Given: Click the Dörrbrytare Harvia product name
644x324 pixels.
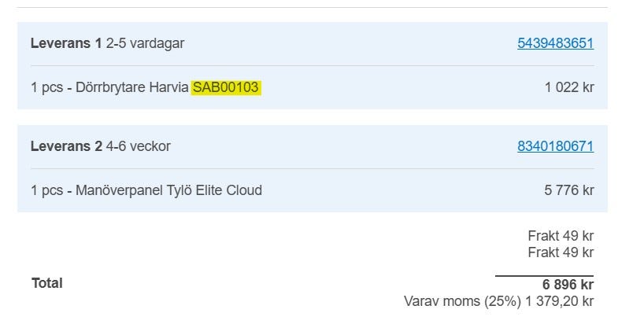Looking at the screenshot, I should pyautogui.click(x=133, y=87).
